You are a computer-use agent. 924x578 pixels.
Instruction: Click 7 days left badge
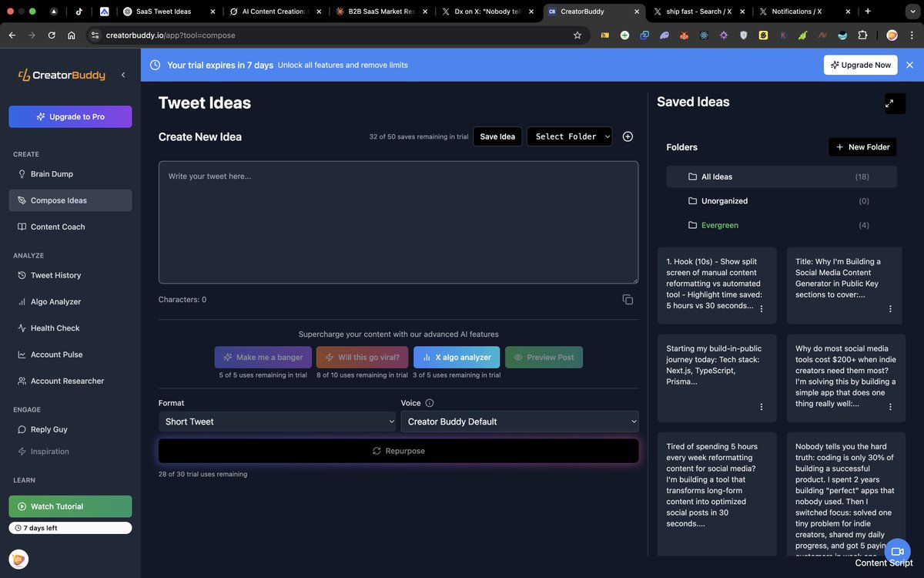tap(70, 528)
